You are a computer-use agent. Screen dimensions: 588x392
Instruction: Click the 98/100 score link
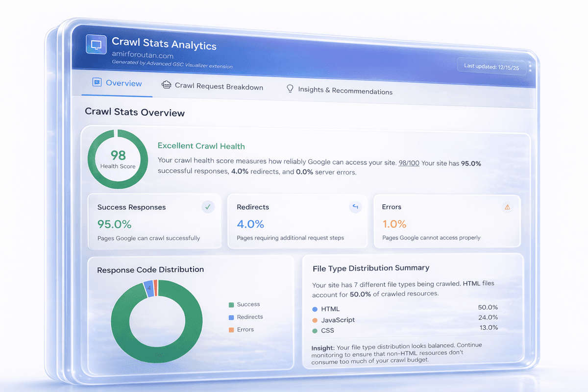408,163
